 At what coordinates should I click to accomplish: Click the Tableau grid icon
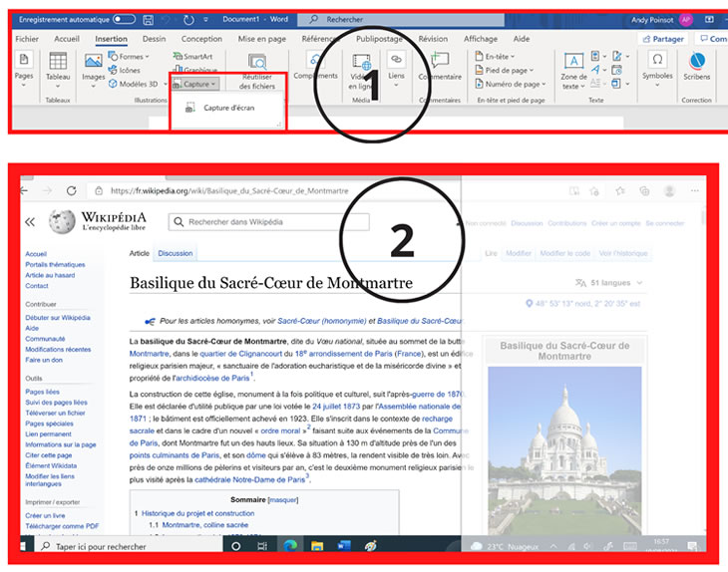[58, 61]
